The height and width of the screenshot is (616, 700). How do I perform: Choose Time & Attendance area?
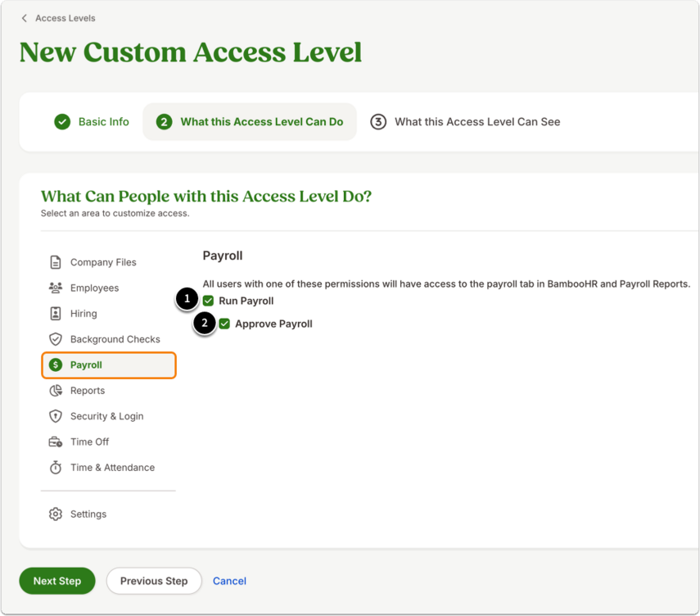point(109,467)
